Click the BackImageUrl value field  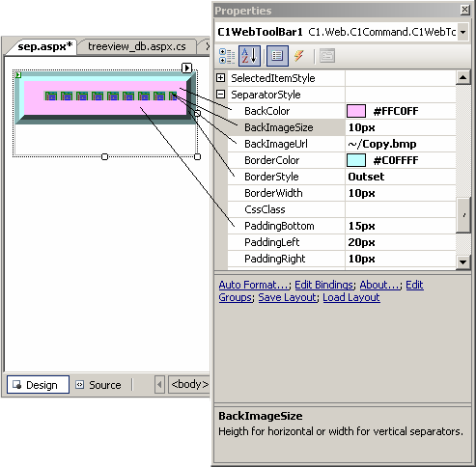(401, 144)
